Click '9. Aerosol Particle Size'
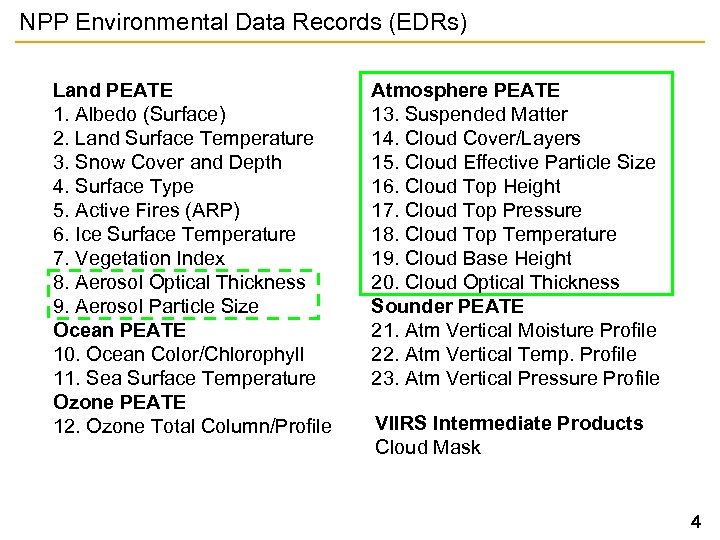The height and width of the screenshot is (540, 720). [156, 306]
